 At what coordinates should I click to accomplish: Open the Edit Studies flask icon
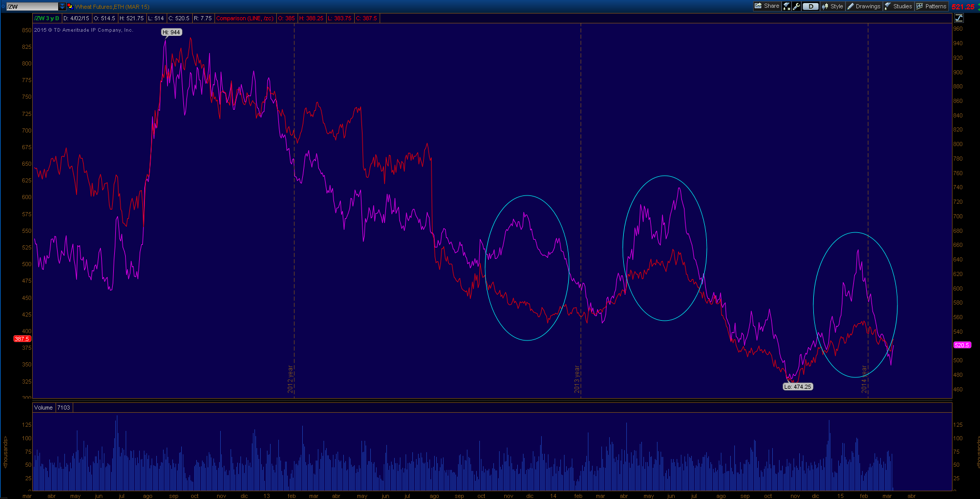click(787, 6)
